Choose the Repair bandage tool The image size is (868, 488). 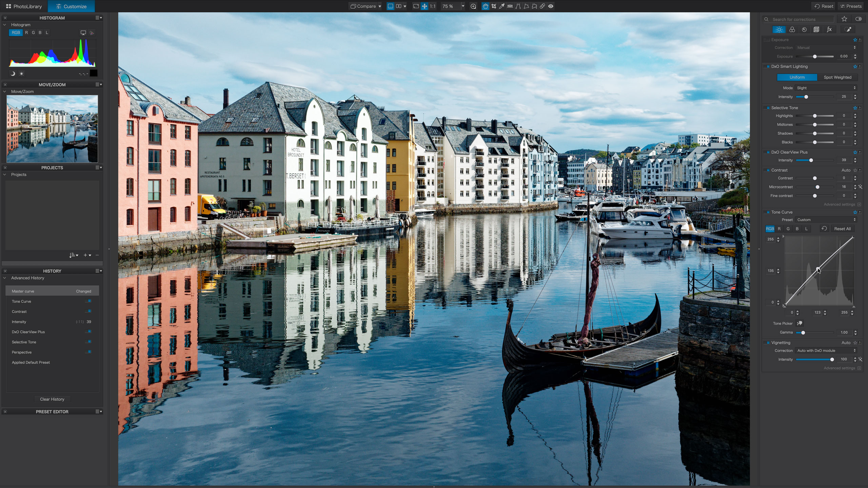pyautogui.click(x=542, y=6)
